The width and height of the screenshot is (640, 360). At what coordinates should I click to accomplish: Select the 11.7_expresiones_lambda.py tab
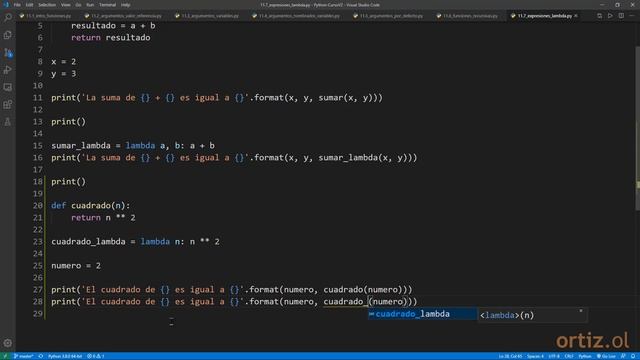pos(544,16)
